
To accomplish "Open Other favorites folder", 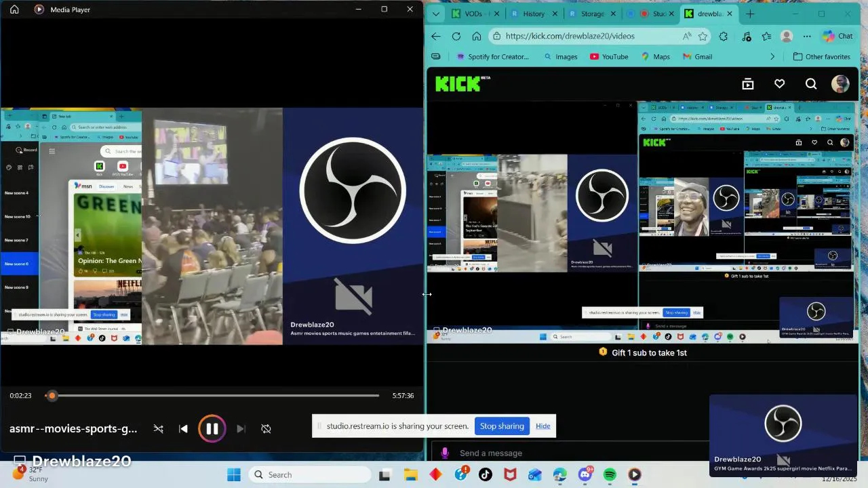I will 821,57.
